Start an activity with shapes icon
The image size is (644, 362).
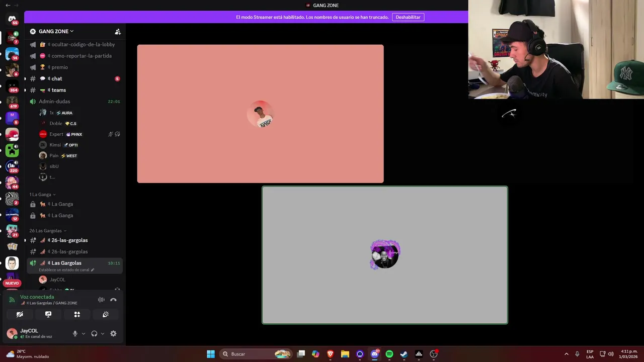77,314
